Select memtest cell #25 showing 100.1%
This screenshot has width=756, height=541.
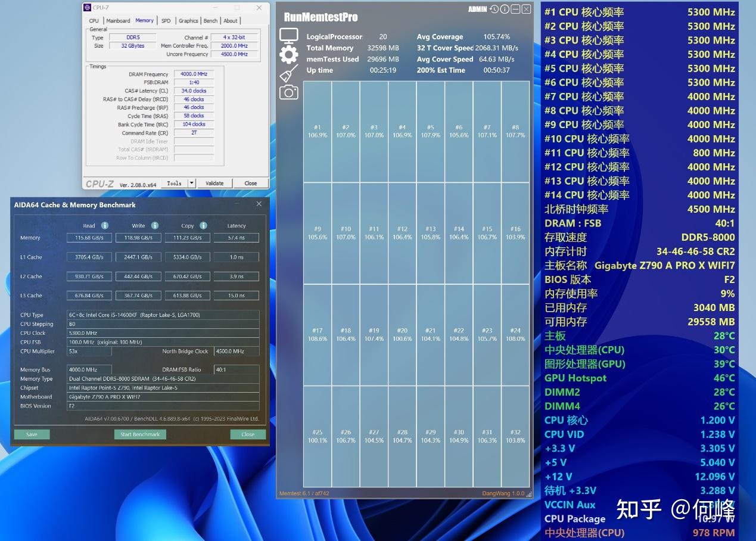click(318, 437)
